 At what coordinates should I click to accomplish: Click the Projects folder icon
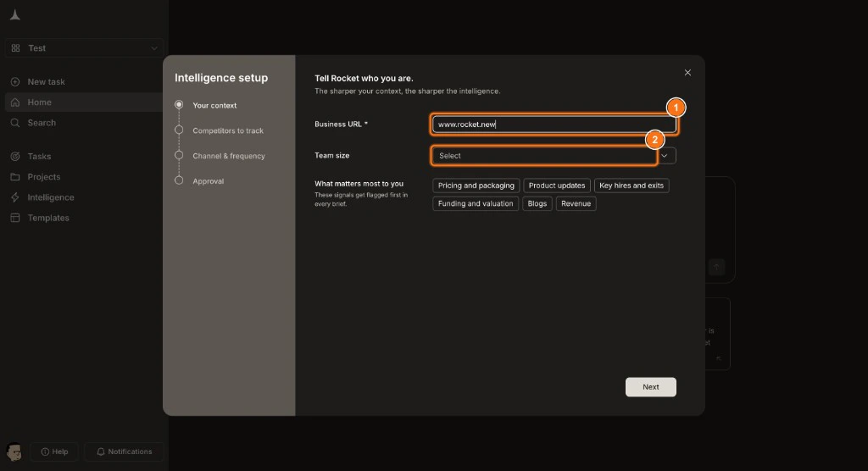[15, 177]
